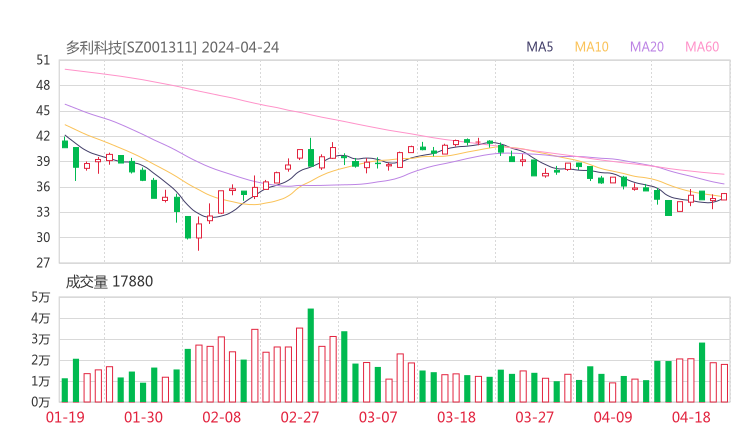Click the 04-09 date label
740x440 pixels.
pyautogui.click(x=613, y=417)
